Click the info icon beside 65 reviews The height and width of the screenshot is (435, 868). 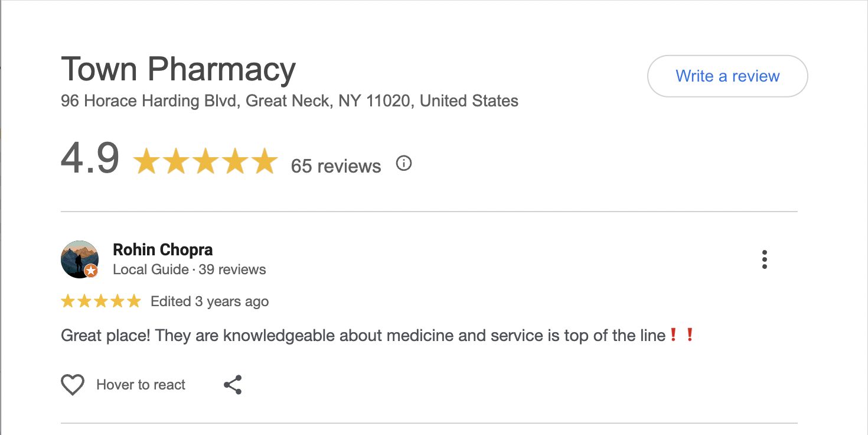403,164
